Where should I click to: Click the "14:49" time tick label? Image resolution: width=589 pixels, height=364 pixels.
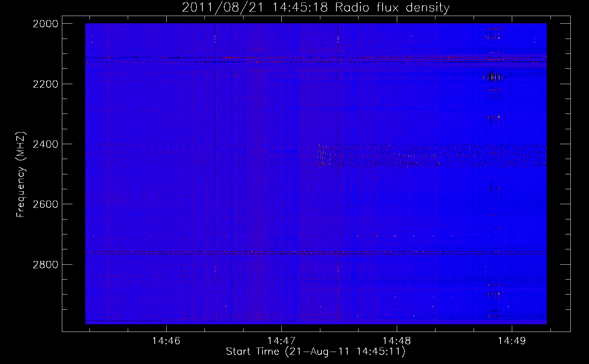512,341
